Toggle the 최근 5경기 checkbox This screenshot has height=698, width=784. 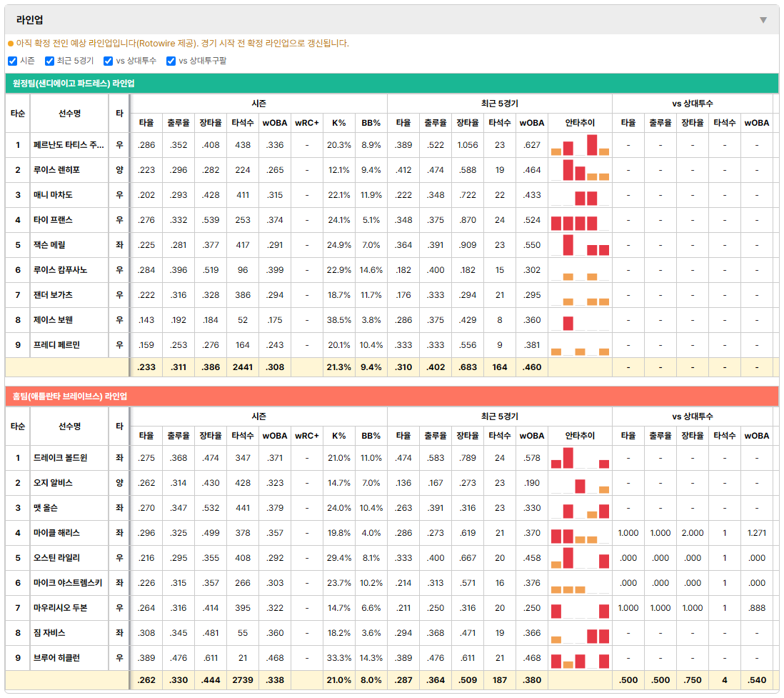49,61
